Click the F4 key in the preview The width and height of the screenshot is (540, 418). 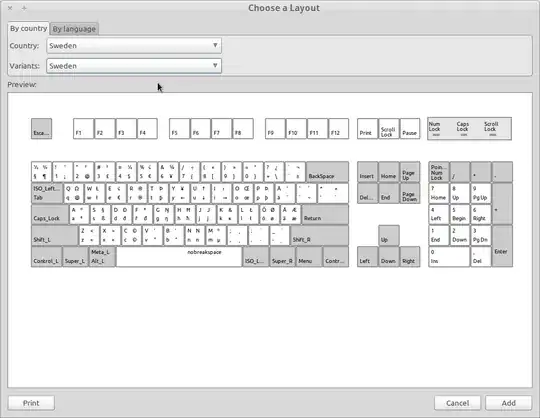147,129
